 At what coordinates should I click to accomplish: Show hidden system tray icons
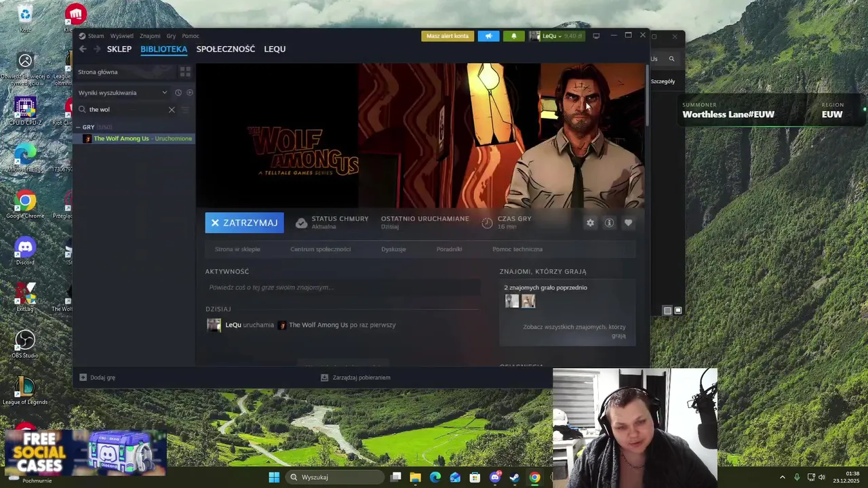(x=782, y=477)
